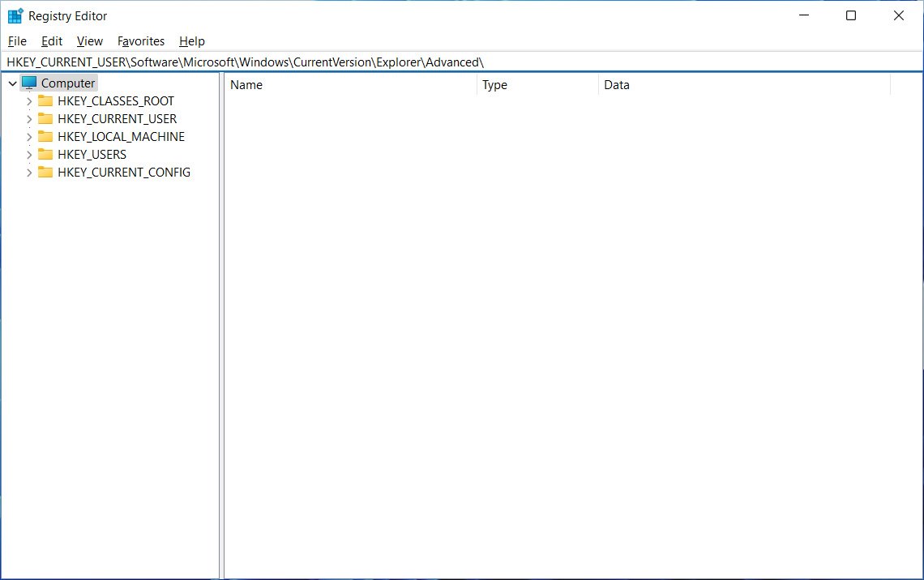924x580 pixels.
Task: Click the HKEY_CURRENT_CONFIG folder icon
Action: click(x=45, y=173)
